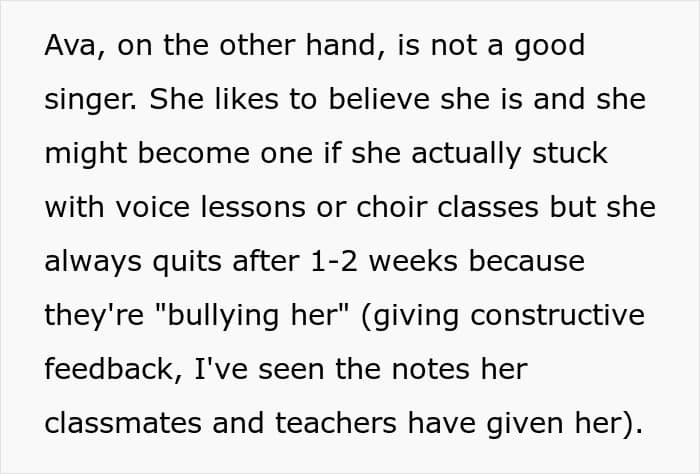Click the word "quits" in the paragraph
This screenshot has width=700, height=474.
pyautogui.click(x=187, y=263)
